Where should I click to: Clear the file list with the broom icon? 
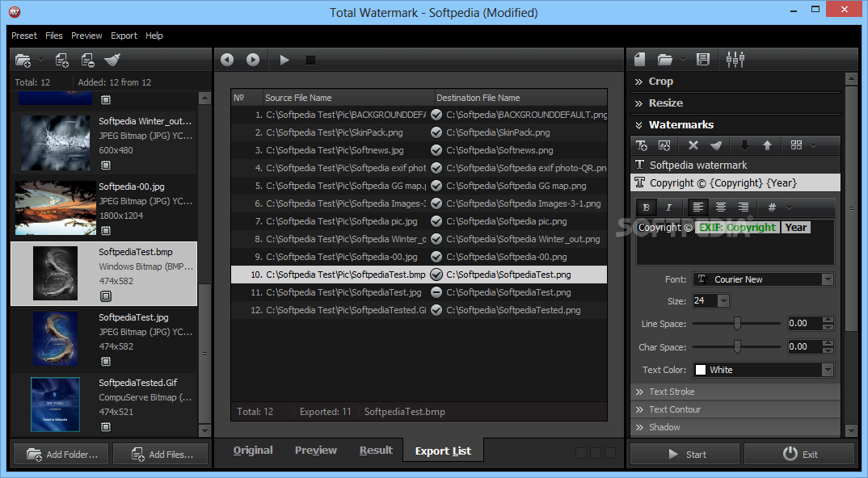112,60
